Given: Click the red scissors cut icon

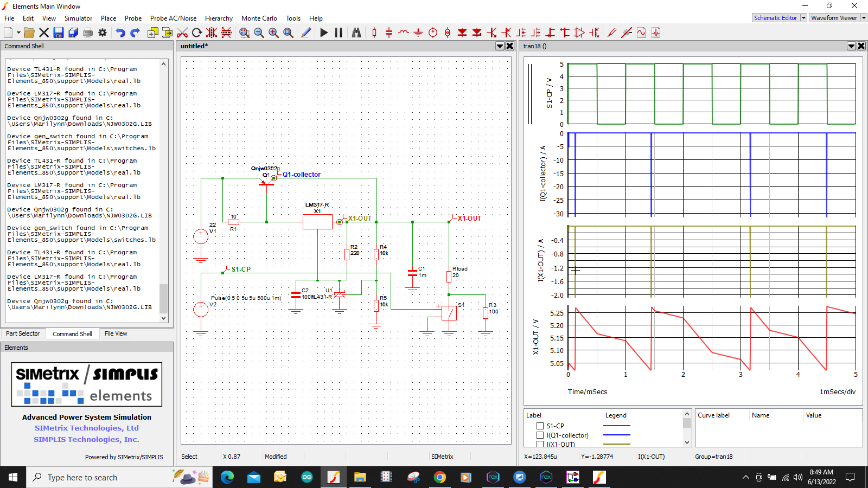Looking at the screenshot, I should pos(182,33).
